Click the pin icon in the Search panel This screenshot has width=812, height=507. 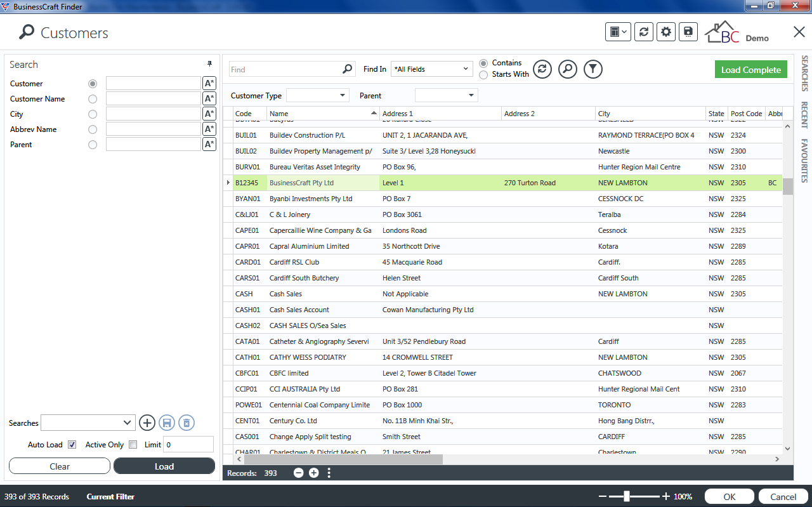point(210,64)
